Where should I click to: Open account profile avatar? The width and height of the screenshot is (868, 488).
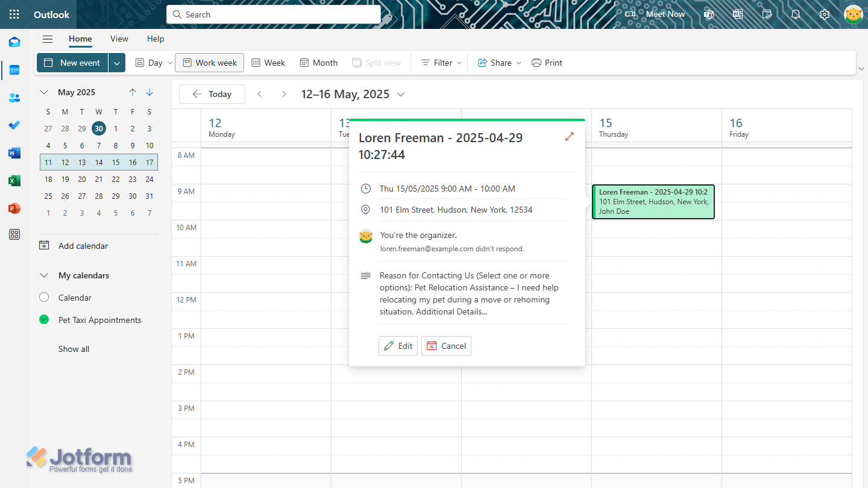854,14
